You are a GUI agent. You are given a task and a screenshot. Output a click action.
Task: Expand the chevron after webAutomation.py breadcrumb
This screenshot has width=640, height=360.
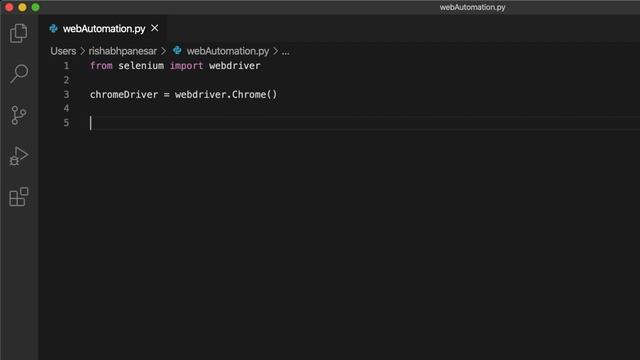tap(276, 51)
